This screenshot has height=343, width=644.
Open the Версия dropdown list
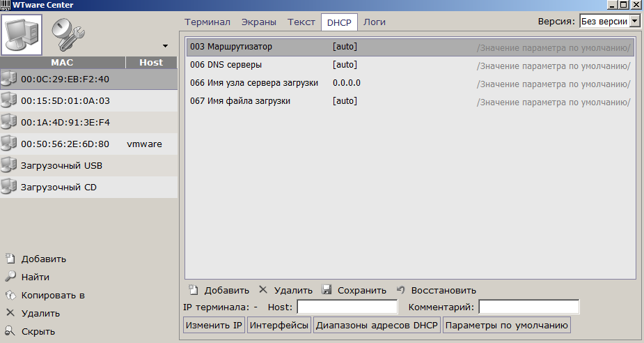pyautogui.click(x=634, y=22)
